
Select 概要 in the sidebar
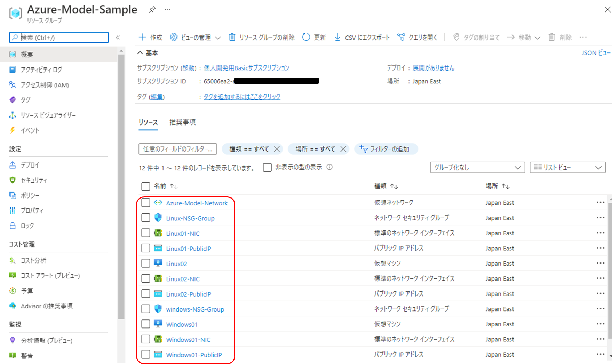[58, 54]
